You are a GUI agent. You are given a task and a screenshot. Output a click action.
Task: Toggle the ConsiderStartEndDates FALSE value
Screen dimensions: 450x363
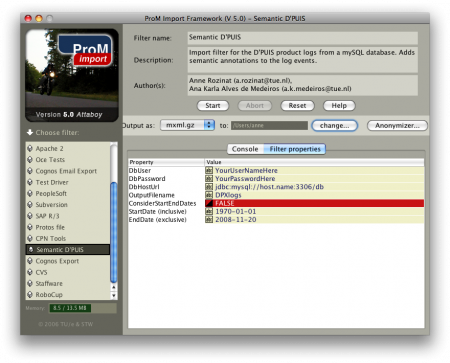pyautogui.click(x=314, y=203)
